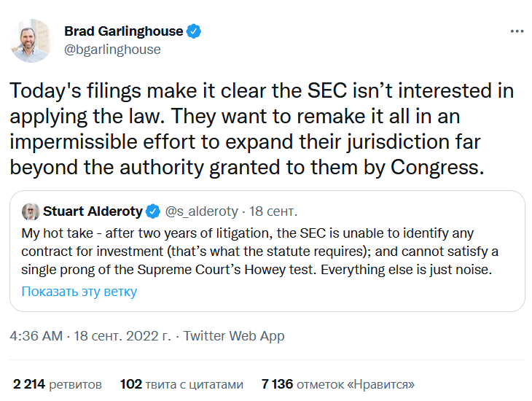Open Stuart Alderoty's small avatar
532x401 pixels.
pos(31,211)
